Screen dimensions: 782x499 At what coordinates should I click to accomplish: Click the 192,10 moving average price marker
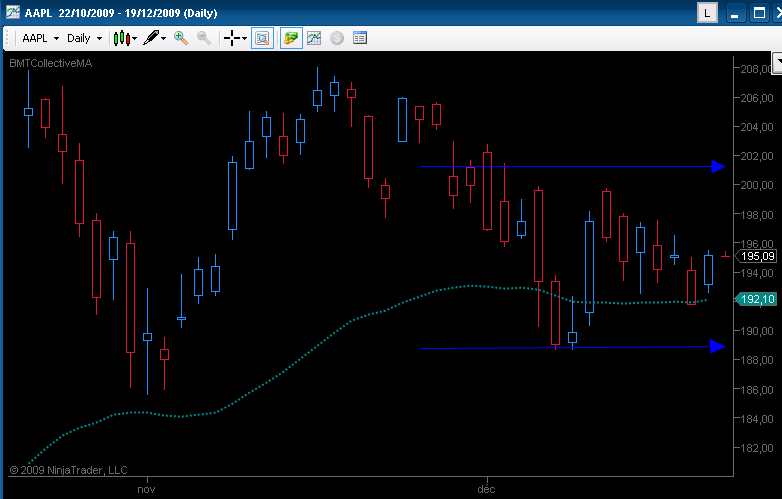[757, 299]
